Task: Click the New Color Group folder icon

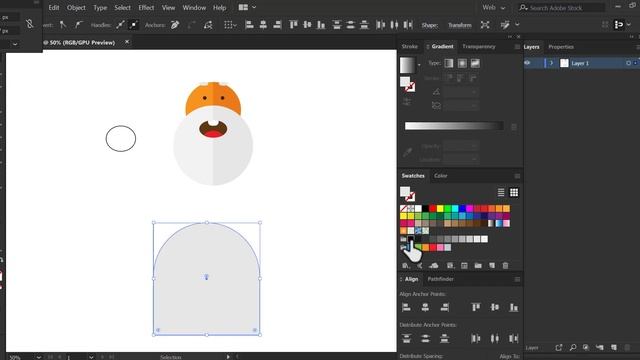Action: [x=478, y=265]
